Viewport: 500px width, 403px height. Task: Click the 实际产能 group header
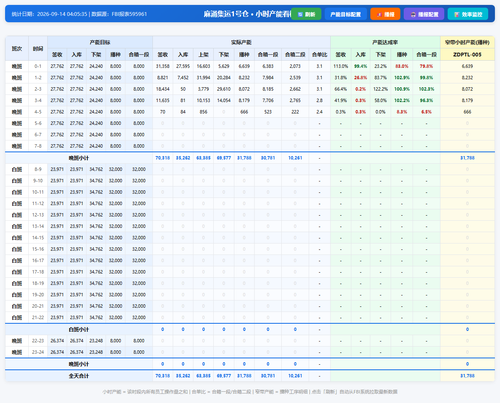[x=241, y=42]
